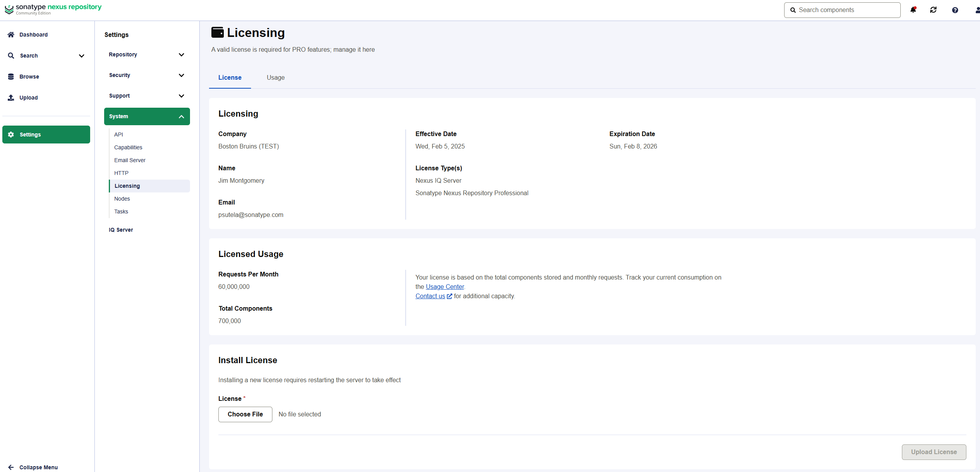Screen dimensions: 980x472
Task: Click the Settings panel heading
Action: (x=117, y=35)
